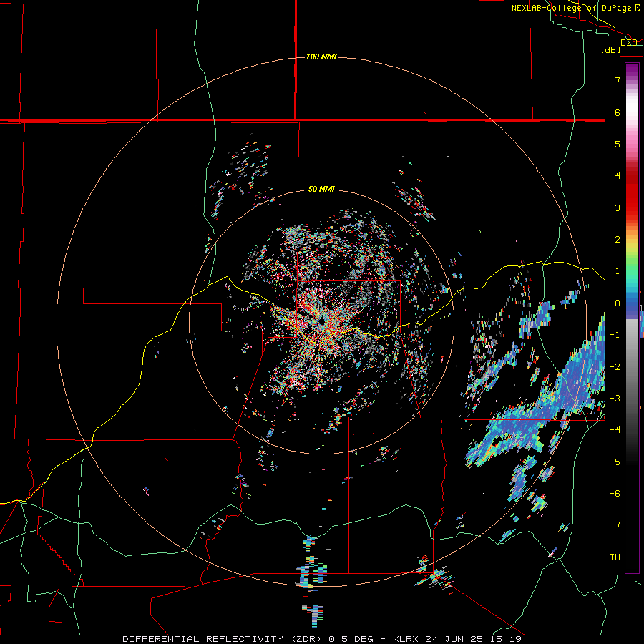Click the TH threshold scale label
The height and width of the screenshot is (644, 644).
coord(615,557)
